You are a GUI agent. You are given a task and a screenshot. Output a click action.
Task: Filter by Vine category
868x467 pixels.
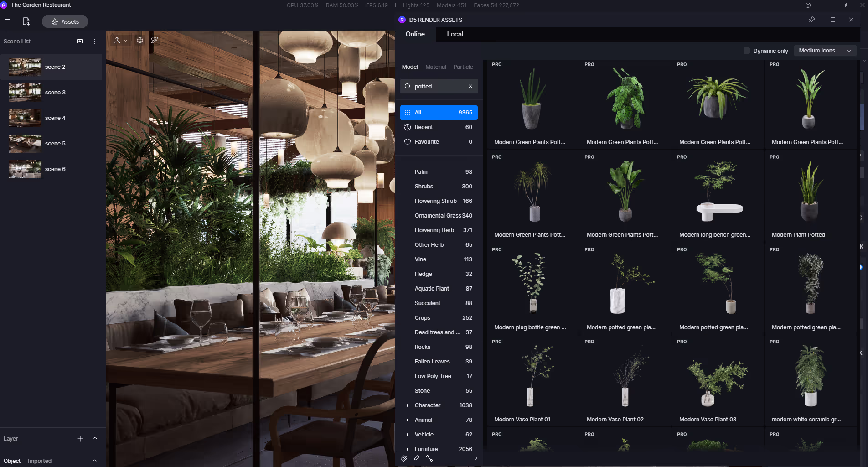click(x=439, y=259)
